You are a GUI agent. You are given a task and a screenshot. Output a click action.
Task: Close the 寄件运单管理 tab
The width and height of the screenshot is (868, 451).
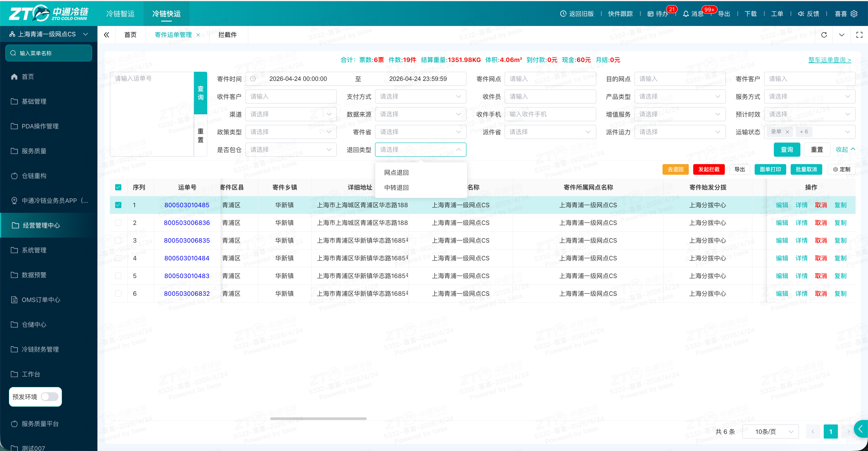pos(198,35)
